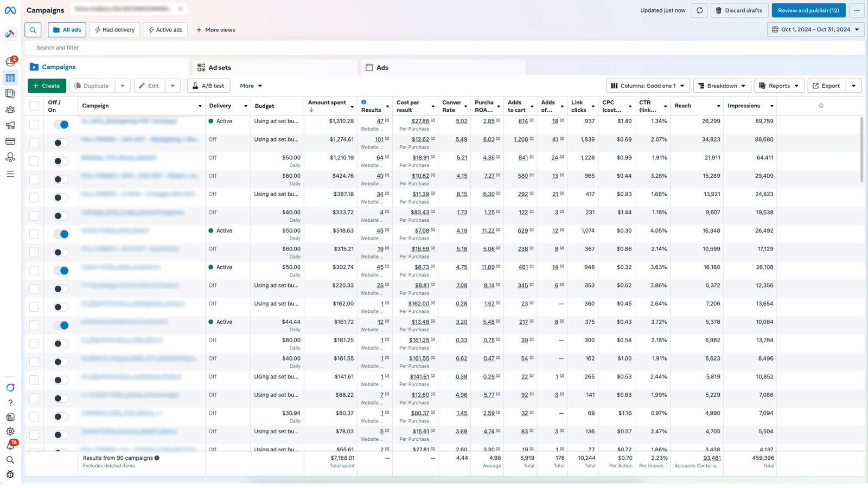Screen dimensions: 868x488
Task: Check the select all campaigns checkbox
Action: [34, 106]
